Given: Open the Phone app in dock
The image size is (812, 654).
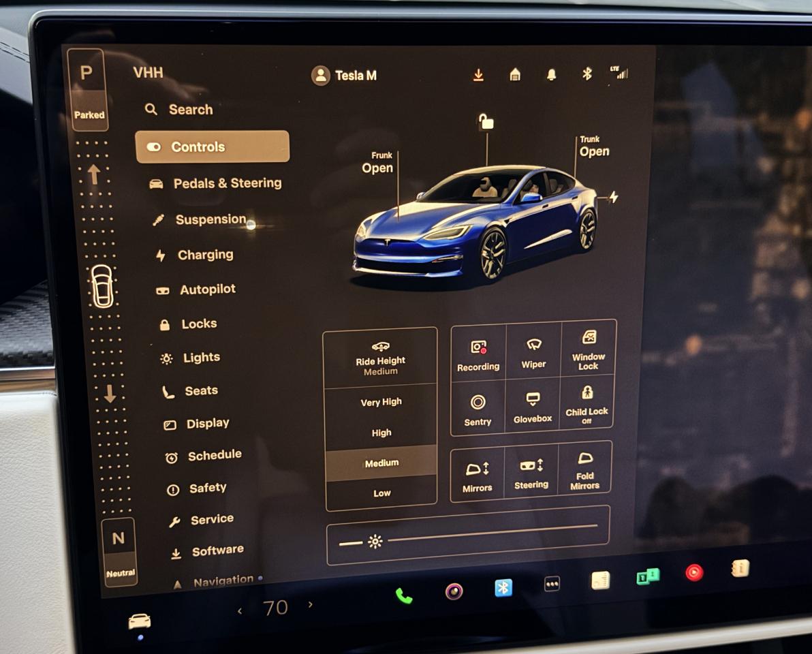Looking at the screenshot, I should click(404, 595).
